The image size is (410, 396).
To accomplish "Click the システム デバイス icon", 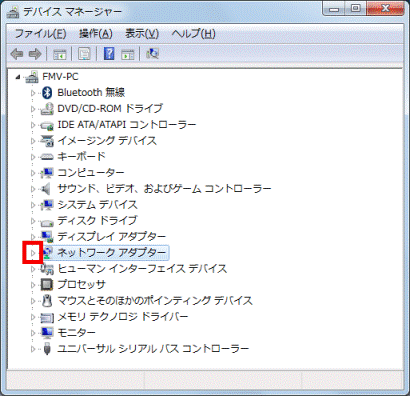I will [47, 205].
